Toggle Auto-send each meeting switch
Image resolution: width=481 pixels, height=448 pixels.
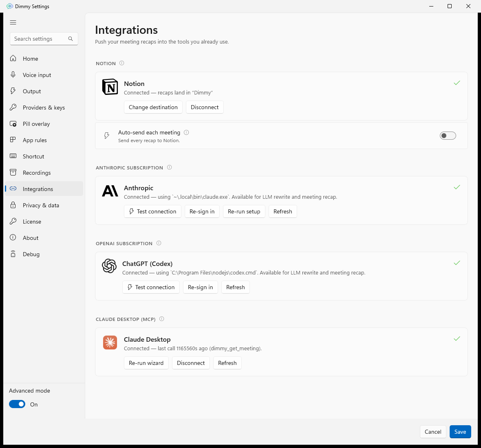pyautogui.click(x=448, y=136)
